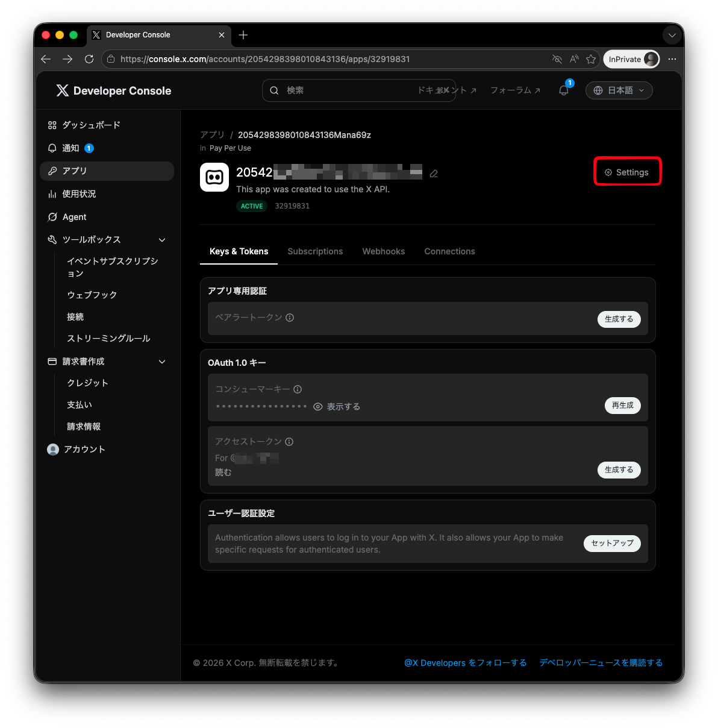
Task: Switch to the Subscriptions tab
Action: point(315,251)
